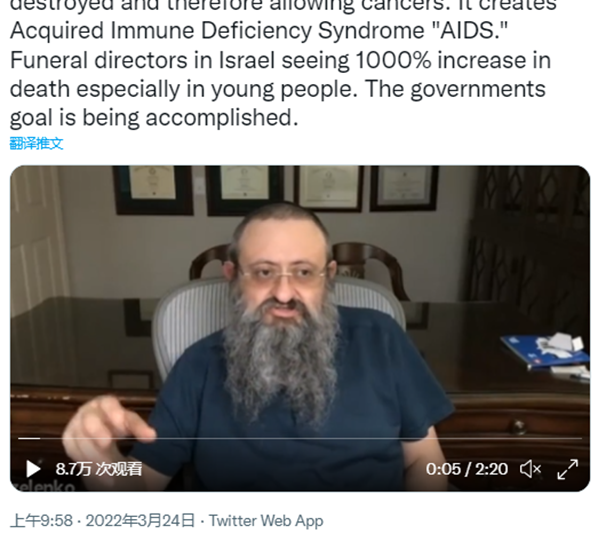Unmute the video with the speaker icon

pos(530,468)
